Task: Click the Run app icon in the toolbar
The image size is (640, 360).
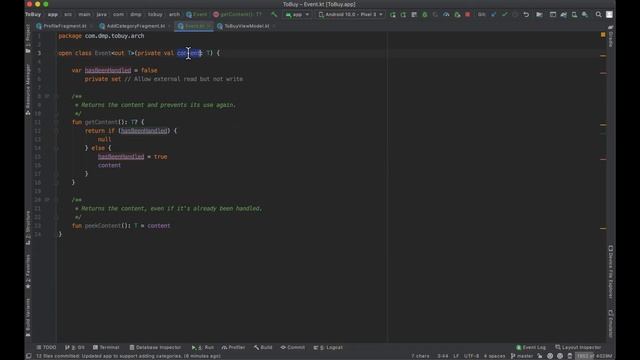Action: [393, 15]
